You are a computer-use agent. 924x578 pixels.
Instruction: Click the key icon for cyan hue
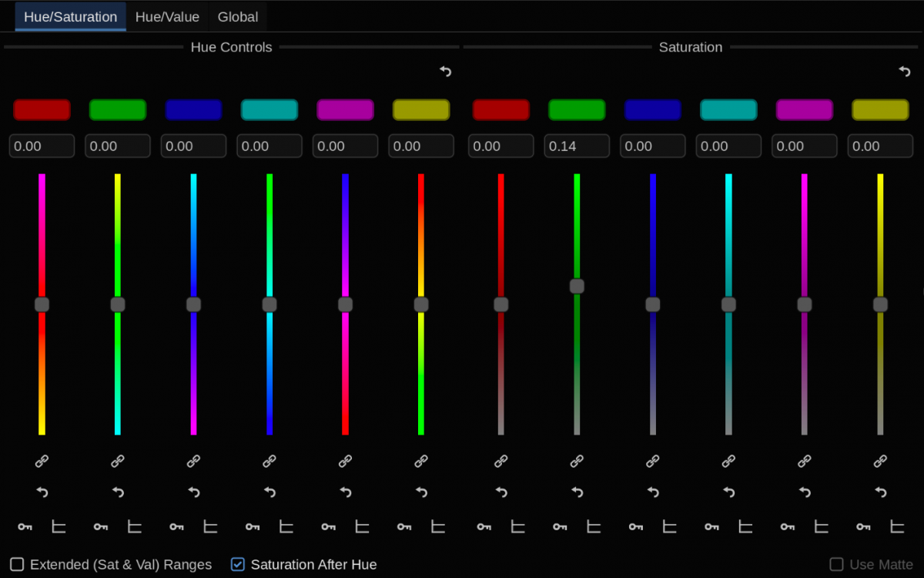click(x=253, y=527)
